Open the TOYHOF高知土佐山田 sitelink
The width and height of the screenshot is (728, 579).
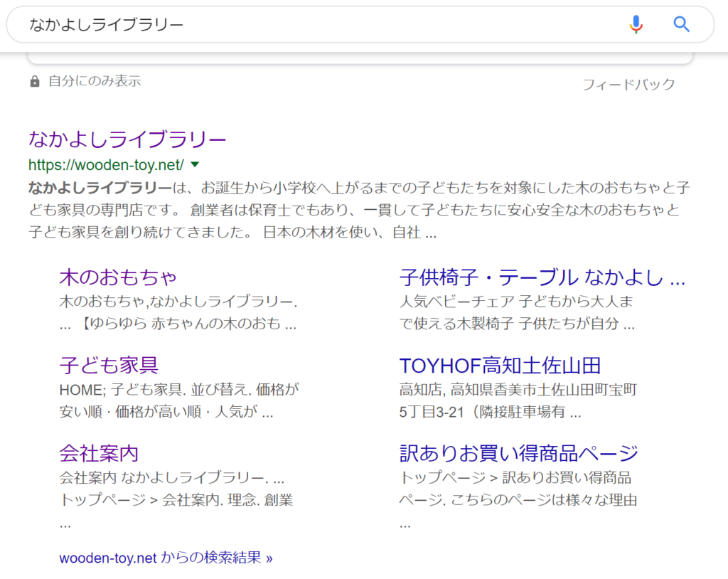(x=500, y=365)
